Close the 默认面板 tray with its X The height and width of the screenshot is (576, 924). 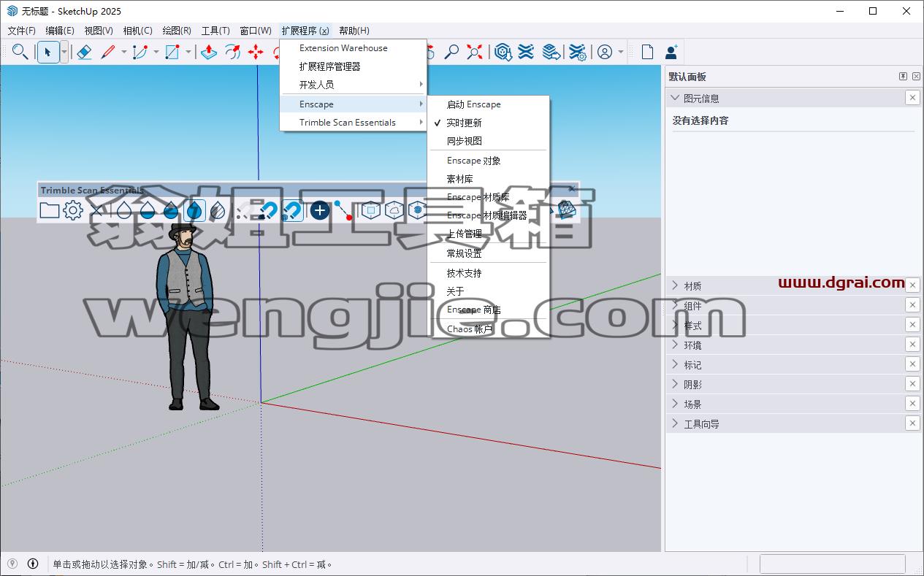click(916, 77)
